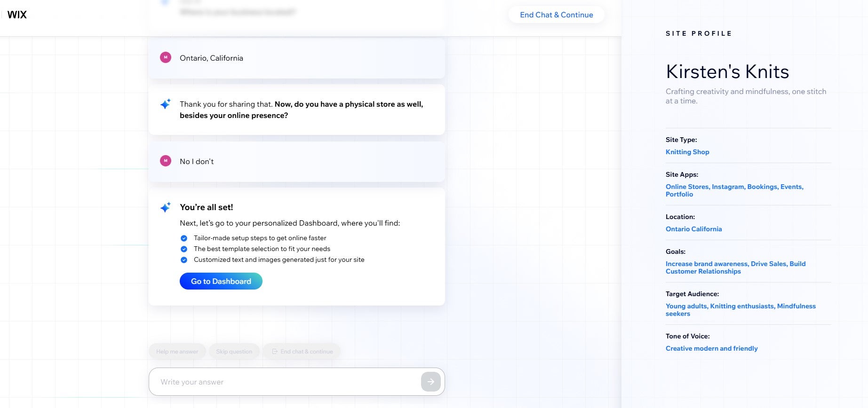Click the "Online Stores" app link

click(x=687, y=187)
